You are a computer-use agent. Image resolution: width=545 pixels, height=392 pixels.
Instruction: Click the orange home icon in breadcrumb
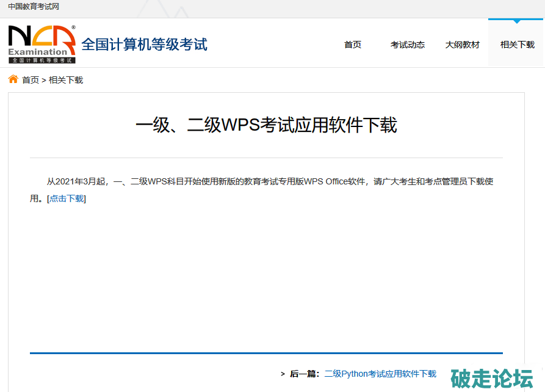click(x=13, y=79)
